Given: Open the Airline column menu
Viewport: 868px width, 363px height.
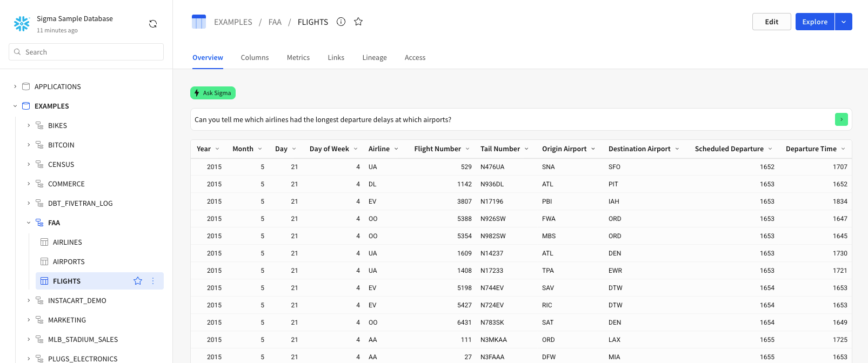Looking at the screenshot, I should click(396, 149).
